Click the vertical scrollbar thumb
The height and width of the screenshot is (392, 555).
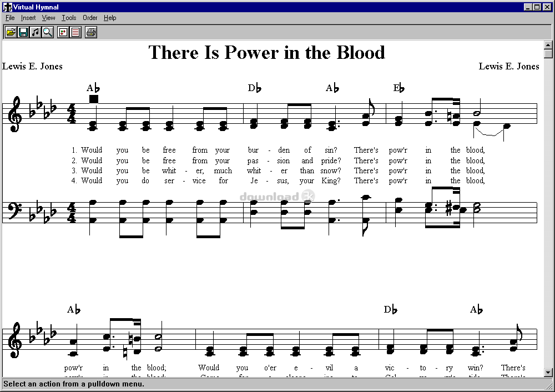[548, 53]
